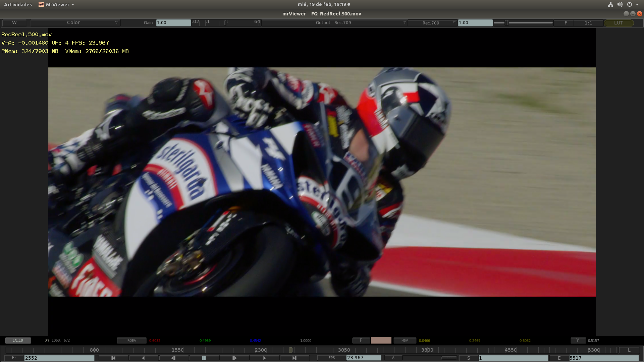Click the current frame field 2552
Image resolution: width=644 pixels, height=362 pixels.
[x=59, y=358]
